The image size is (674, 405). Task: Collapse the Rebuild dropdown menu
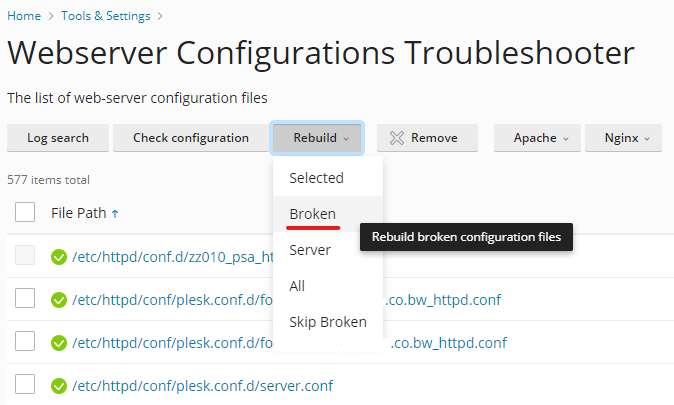[x=317, y=138]
